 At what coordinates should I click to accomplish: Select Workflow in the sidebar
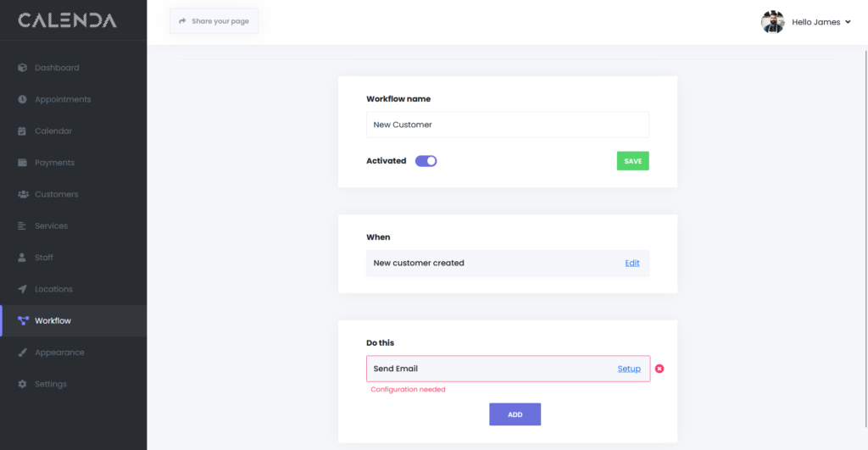click(x=53, y=321)
